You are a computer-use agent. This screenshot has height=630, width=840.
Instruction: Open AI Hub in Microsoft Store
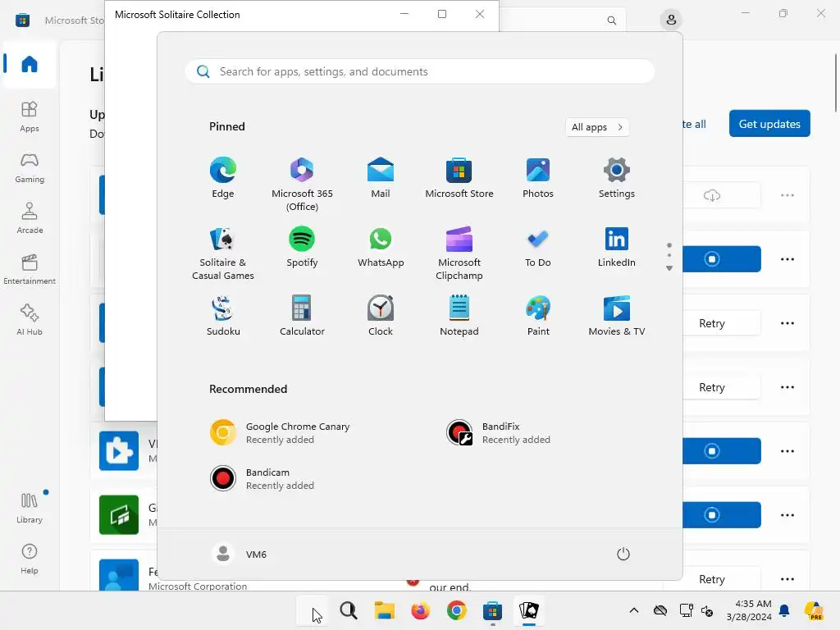point(30,320)
